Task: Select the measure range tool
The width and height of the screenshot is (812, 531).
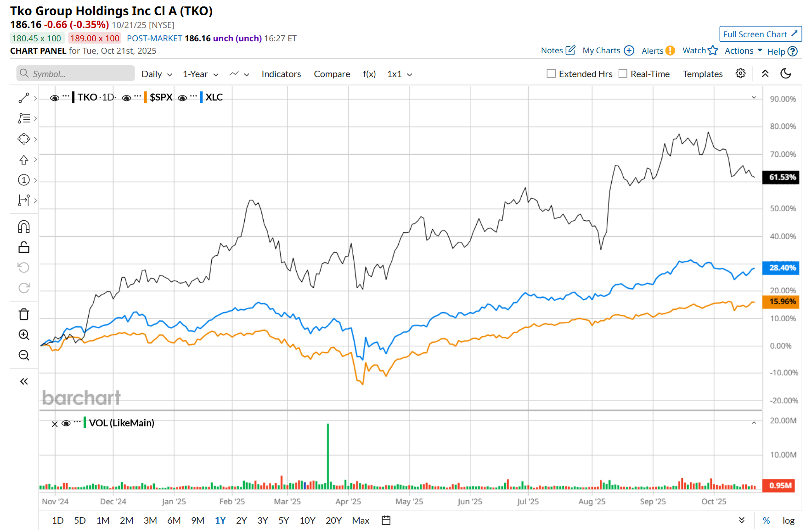Action: (24, 201)
